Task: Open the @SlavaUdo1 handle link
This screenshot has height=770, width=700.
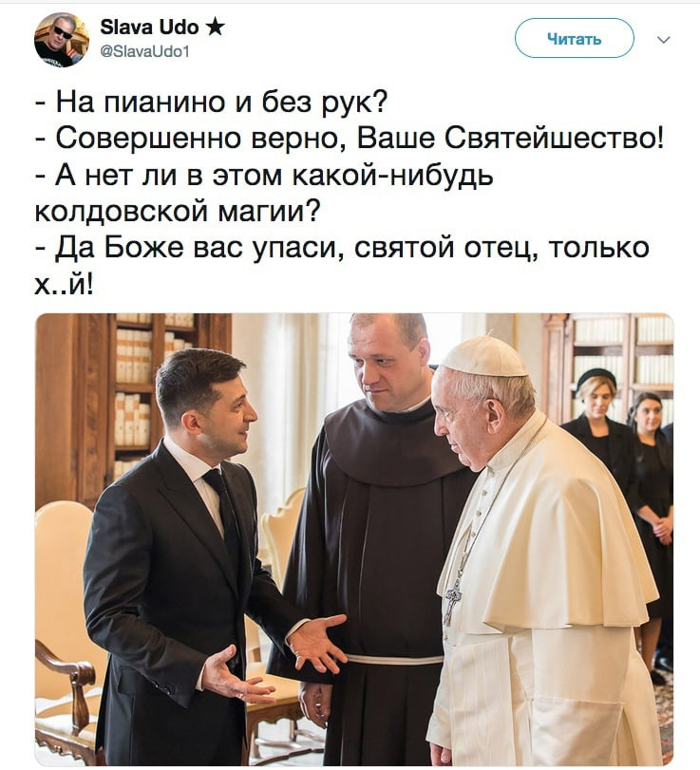Action: tap(144, 51)
